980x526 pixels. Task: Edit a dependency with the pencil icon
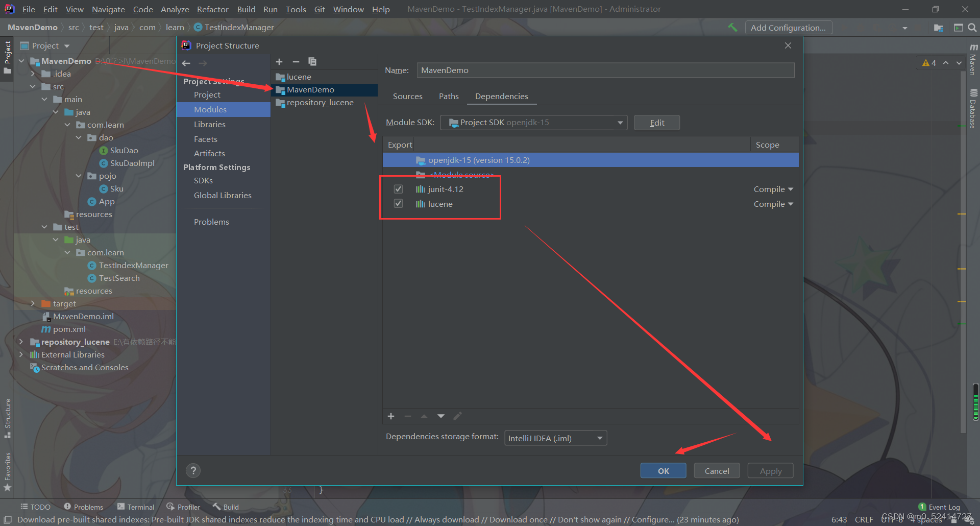click(x=457, y=416)
